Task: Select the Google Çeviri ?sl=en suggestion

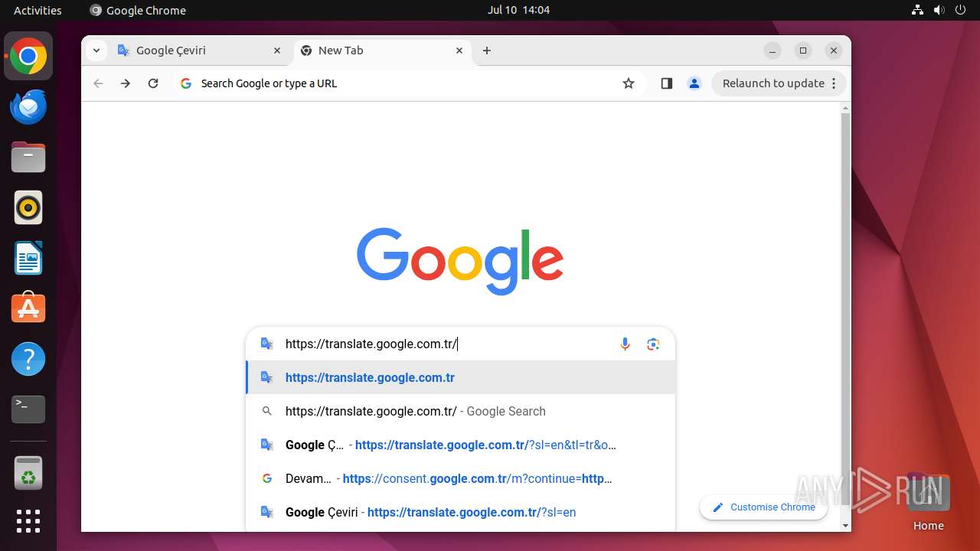Action: pos(461,512)
